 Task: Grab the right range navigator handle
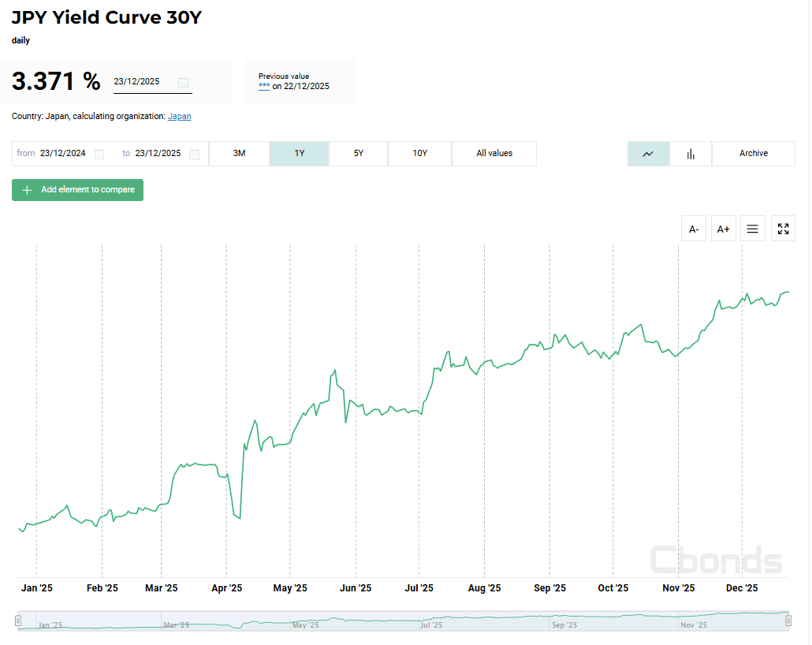[x=788, y=621]
